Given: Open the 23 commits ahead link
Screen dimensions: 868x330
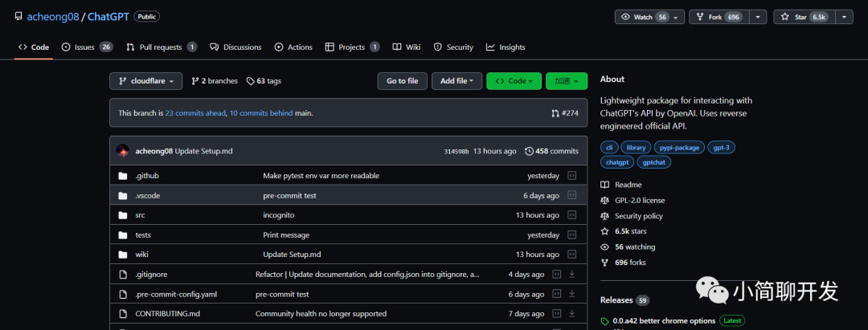Looking at the screenshot, I should pos(195,112).
